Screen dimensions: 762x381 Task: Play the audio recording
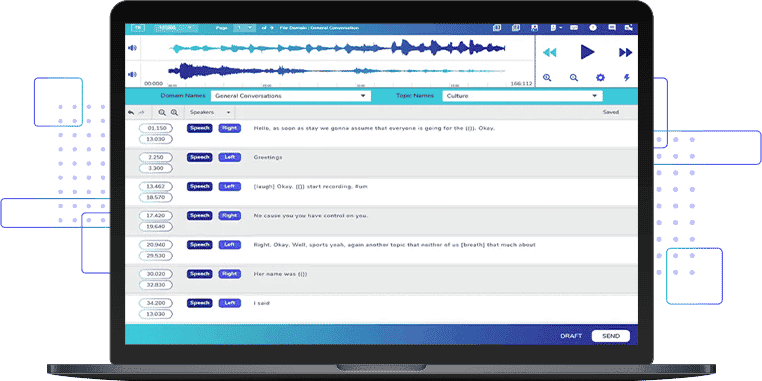point(587,52)
